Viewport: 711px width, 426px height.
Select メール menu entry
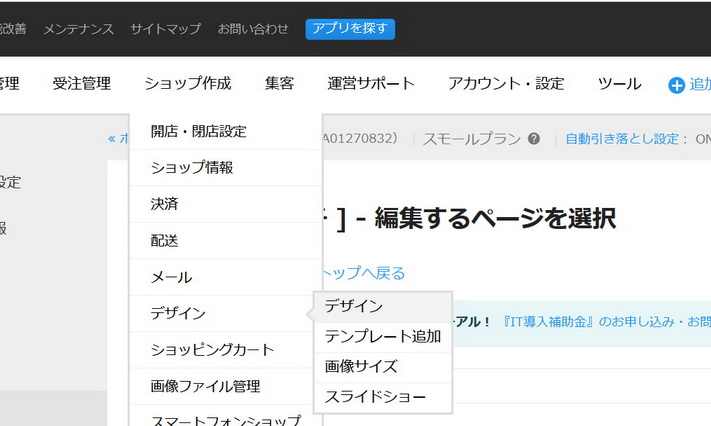pyautogui.click(x=171, y=277)
